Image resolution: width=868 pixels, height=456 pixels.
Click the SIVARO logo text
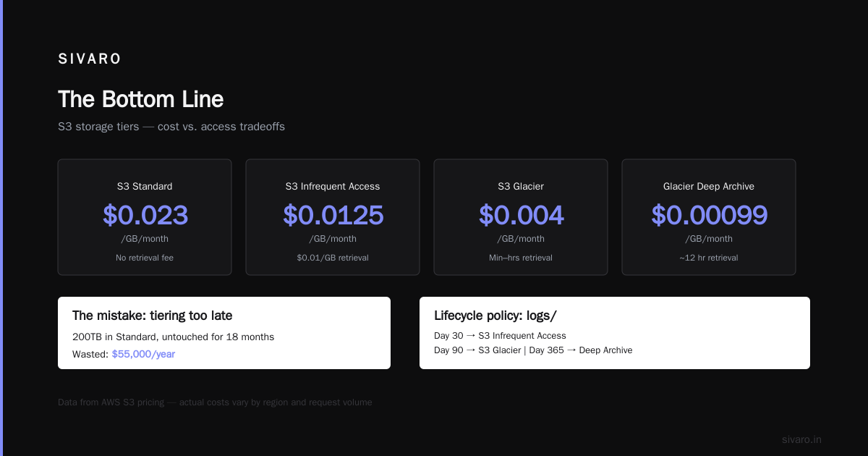[x=90, y=59]
